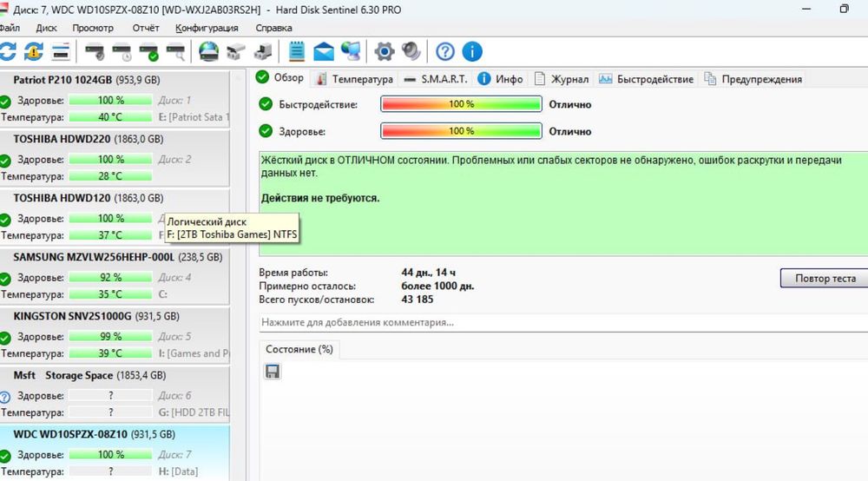The height and width of the screenshot is (481, 868).
Task: Select the Patriot P210 1024GB disk
Action: tap(115, 98)
